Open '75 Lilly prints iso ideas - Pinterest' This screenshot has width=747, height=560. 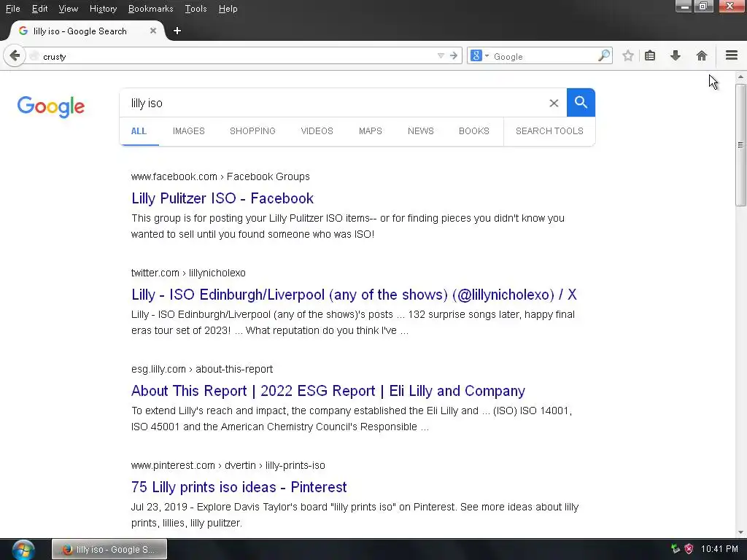pos(239,486)
